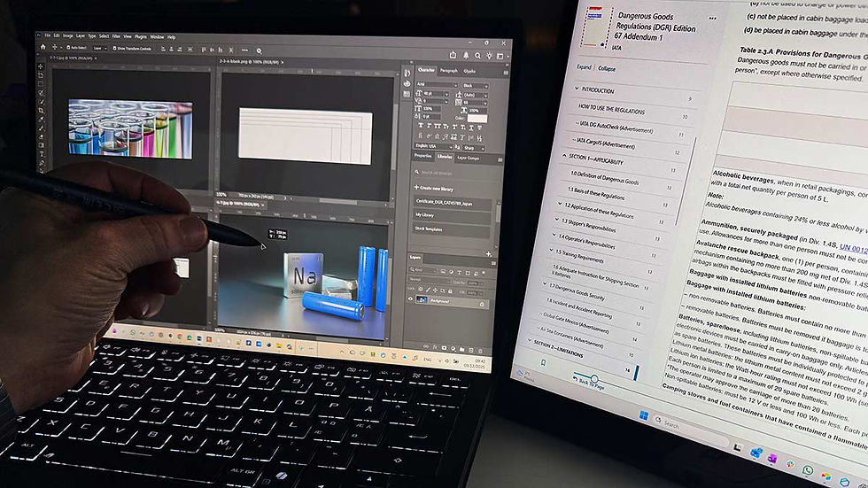
Task: Click the lock icon on Background layer
Action: tap(482, 305)
